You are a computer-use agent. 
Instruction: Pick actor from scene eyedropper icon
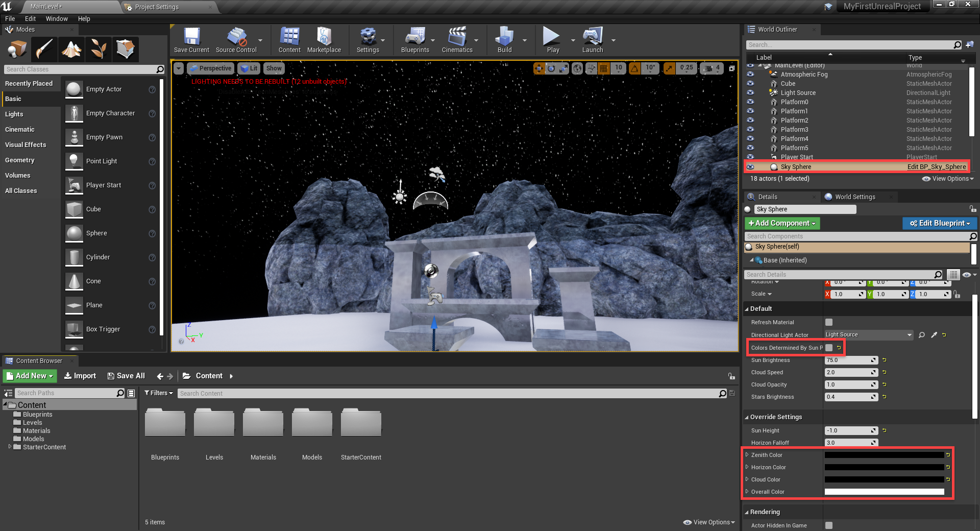934,335
